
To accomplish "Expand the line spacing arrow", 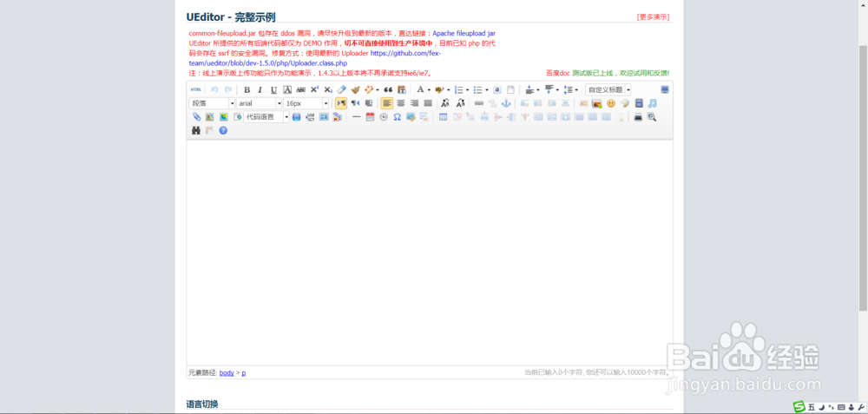I will coord(577,89).
